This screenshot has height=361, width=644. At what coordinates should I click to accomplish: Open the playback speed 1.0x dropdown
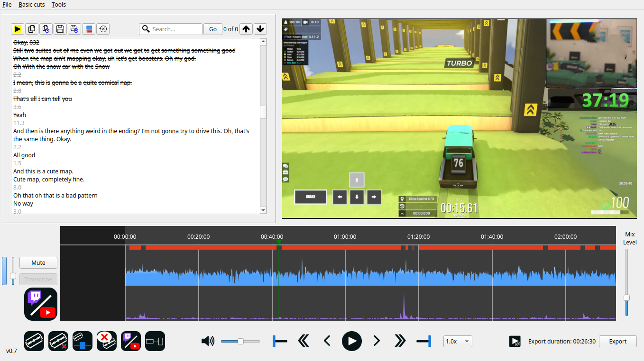(458, 341)
